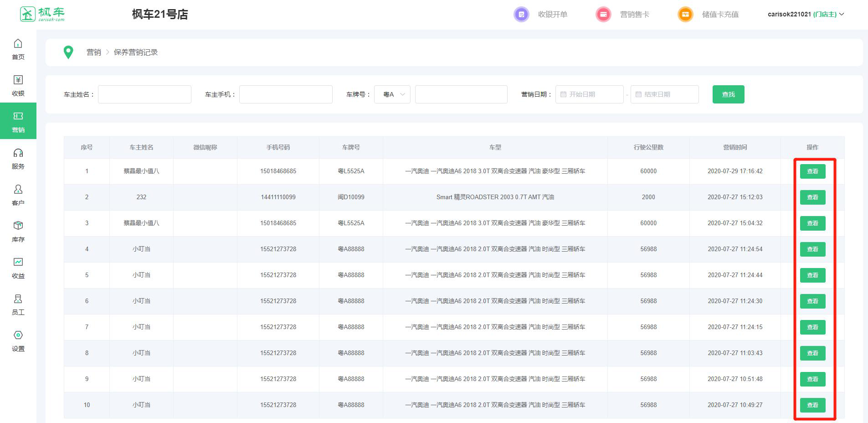Open the 结束日期 end date picker
This screenshot has width=868, height=423.
(664, 94)
